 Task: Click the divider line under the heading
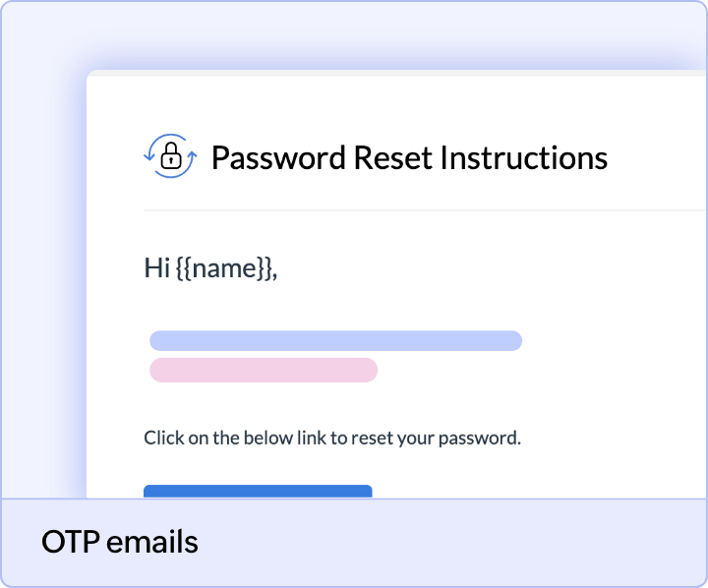(x=423, y=210)
